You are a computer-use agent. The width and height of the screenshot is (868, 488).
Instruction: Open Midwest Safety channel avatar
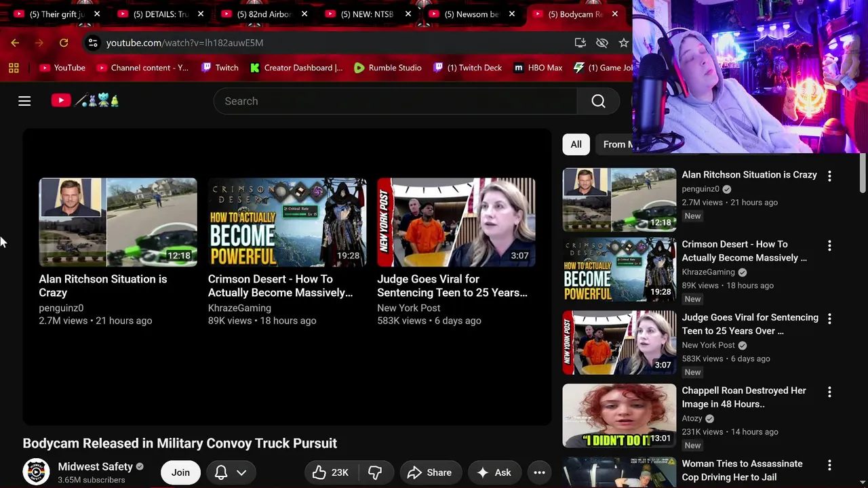tap(36, 472)
